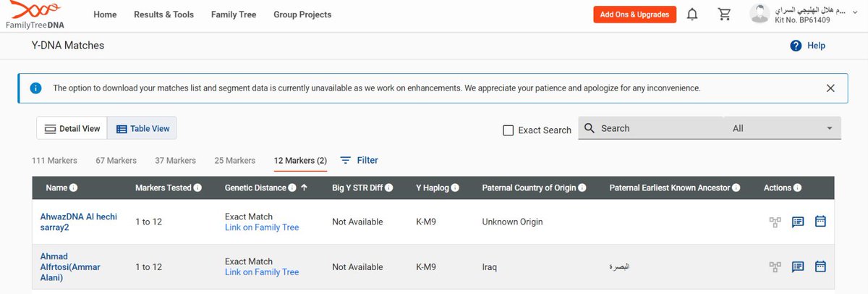
Task: Click K-M9 haplogroup in Ahmad Alfrtosi row
Action: [x=426, y=266]
